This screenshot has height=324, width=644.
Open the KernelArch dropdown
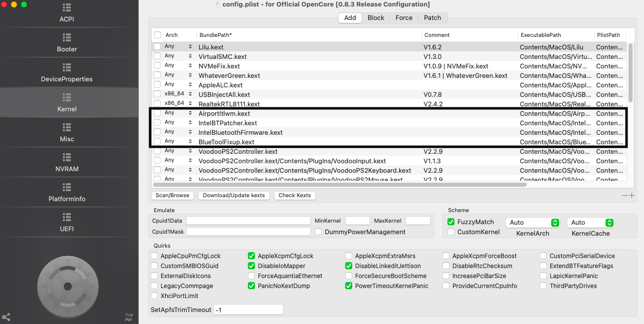click(532, 223)
